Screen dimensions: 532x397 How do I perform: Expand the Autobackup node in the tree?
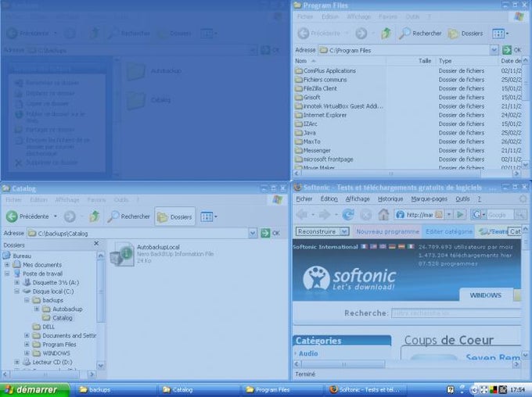click(x=36, y=309)
